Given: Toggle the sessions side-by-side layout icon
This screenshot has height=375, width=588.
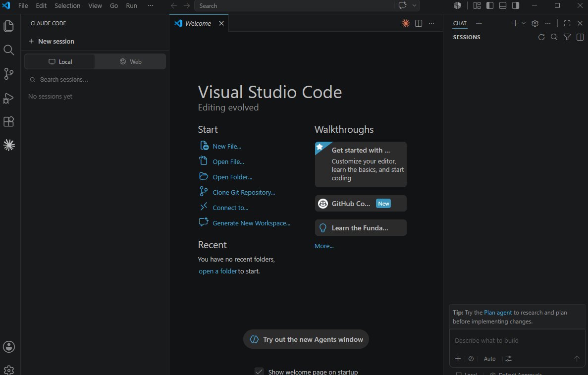Looking at the screenshot, I should pyautogui.click(x=580, y=37).
